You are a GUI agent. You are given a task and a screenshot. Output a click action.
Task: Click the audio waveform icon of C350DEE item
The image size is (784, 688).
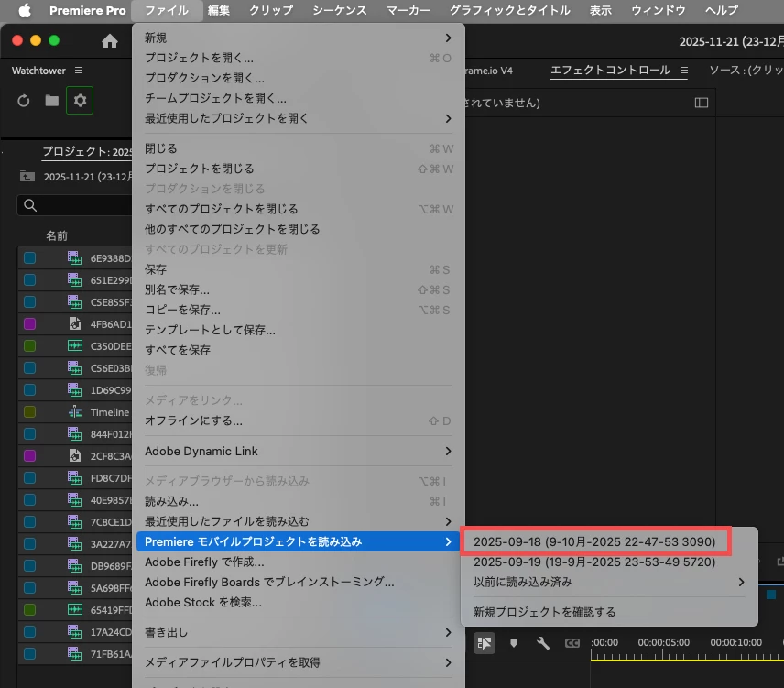tap(75, 345)
